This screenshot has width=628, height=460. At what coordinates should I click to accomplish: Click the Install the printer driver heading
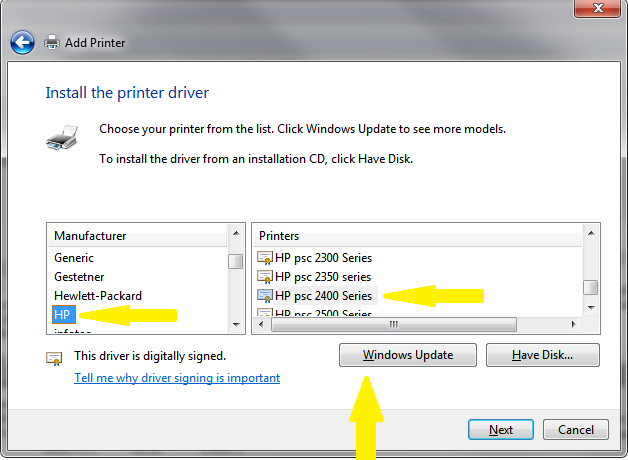(x=127, y=93)
